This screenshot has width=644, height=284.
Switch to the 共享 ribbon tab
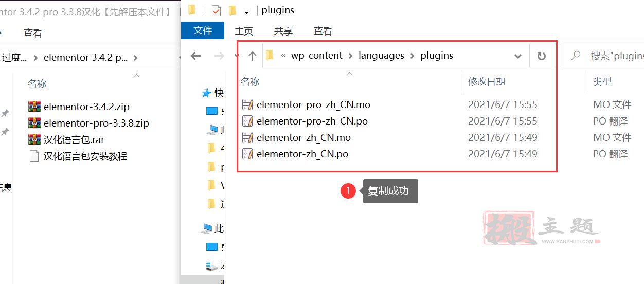pos(283,31)
